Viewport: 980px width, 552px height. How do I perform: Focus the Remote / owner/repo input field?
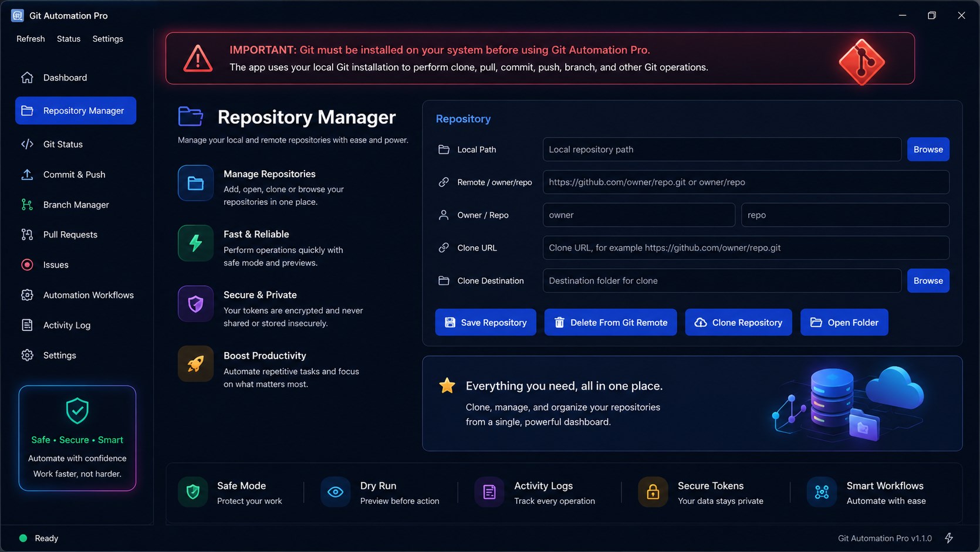pyautogui.click(x=746, y=182)
